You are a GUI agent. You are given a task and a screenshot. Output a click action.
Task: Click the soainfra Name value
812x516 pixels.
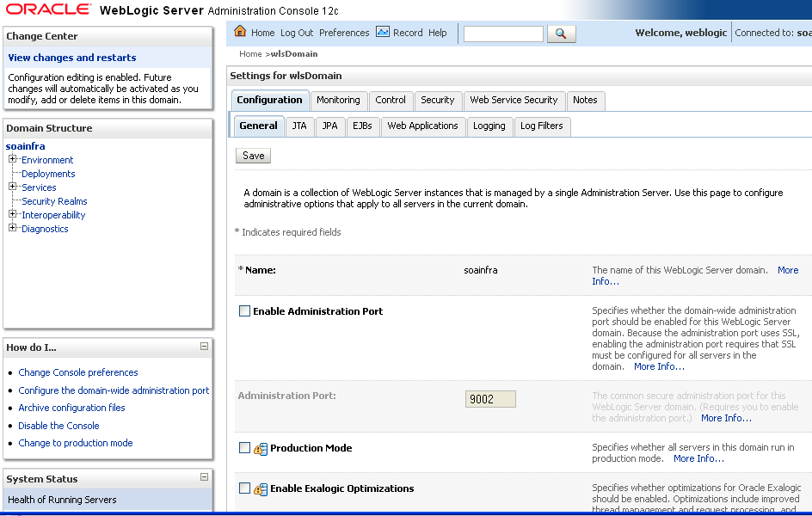[x=481, y=270]
